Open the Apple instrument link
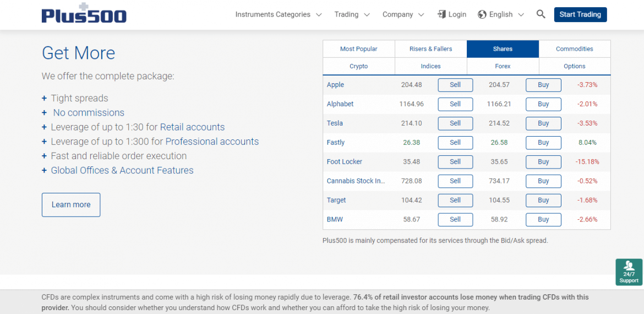Image resolution: width=644 pixels, height=314 pixels. [x=336, y=85]
